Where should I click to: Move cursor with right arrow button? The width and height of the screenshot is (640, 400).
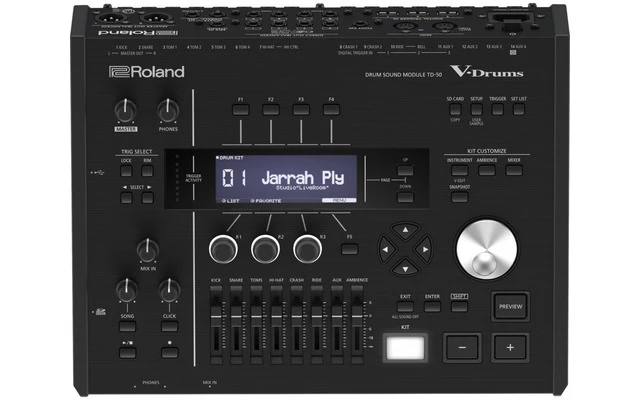pyautogui.click(x=424, y=249)
